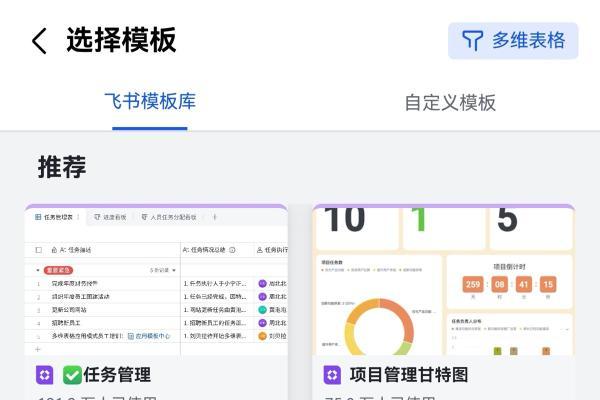This screenshot has width=600, height=400.
Task: Click the 推荐 section heading
Action: 62,167
